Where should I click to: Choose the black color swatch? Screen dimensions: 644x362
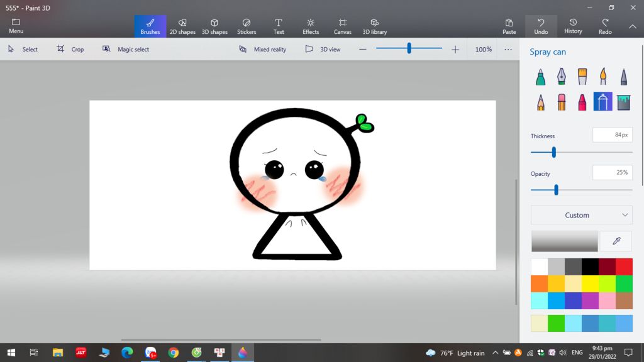coord(590,266)
